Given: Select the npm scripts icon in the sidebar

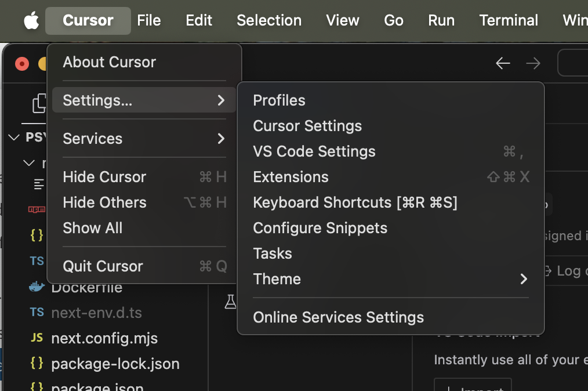Looking at the screenshot, I should tap(36, 209).
